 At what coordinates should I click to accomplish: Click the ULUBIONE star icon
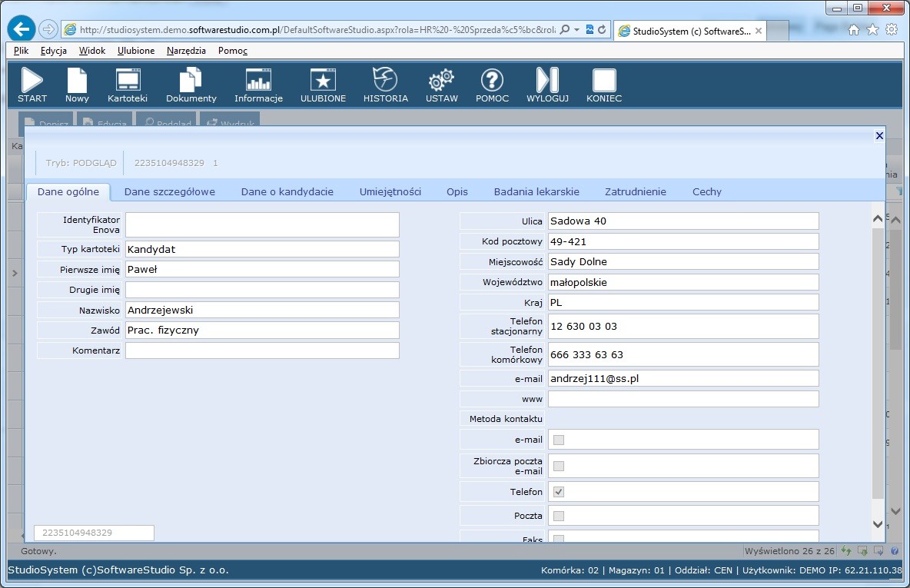coord(324,80)
